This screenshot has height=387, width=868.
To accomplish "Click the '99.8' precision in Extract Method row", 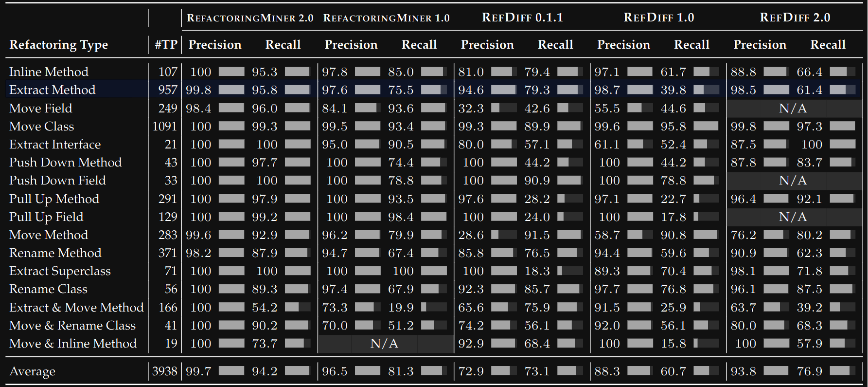I will (x=198, y=90).
